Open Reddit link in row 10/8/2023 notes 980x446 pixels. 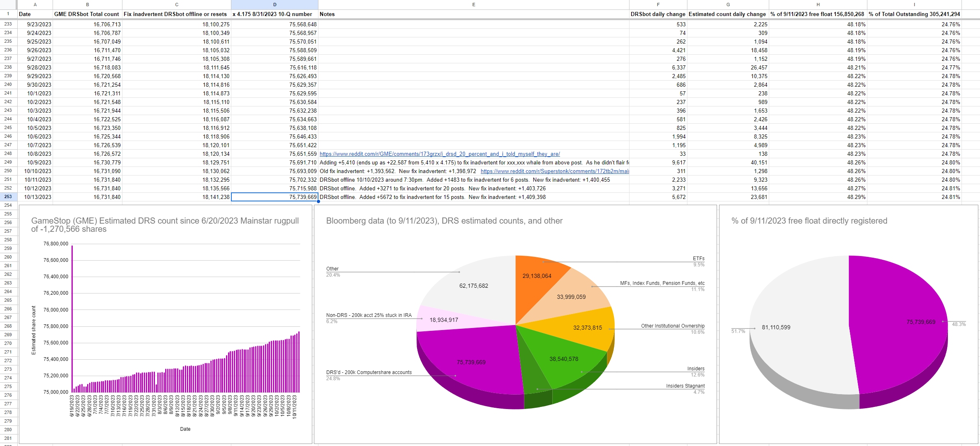pos(440,154)
